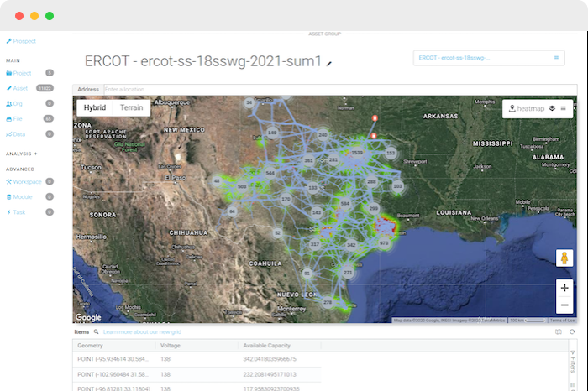The height and width of the screenshot is (391, 588).
Task: Open Learn more about our new grid
Action: [x=142, y=331]
